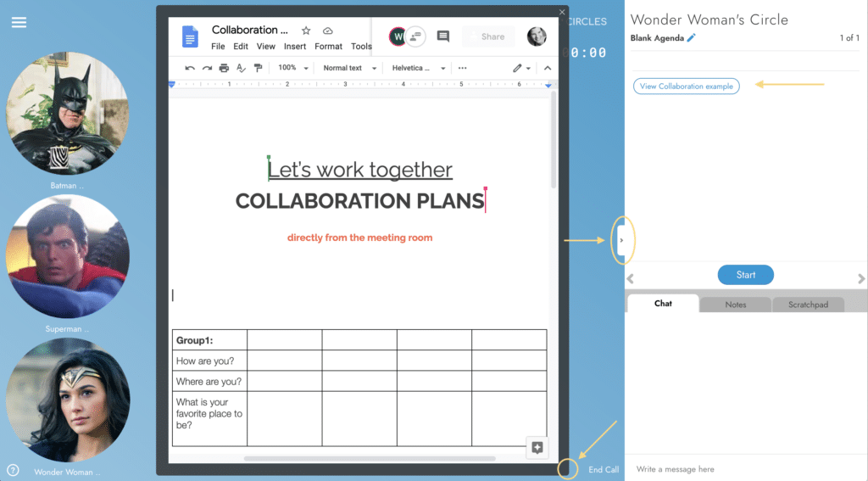Open the zoom level dropdown
Screen dimensions: 868x481
point(292,68)
